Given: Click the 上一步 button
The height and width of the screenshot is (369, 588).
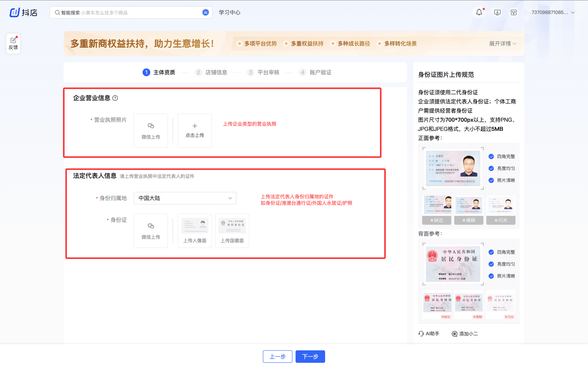Looking at the screenshot, I should click(x=277, y=356).
